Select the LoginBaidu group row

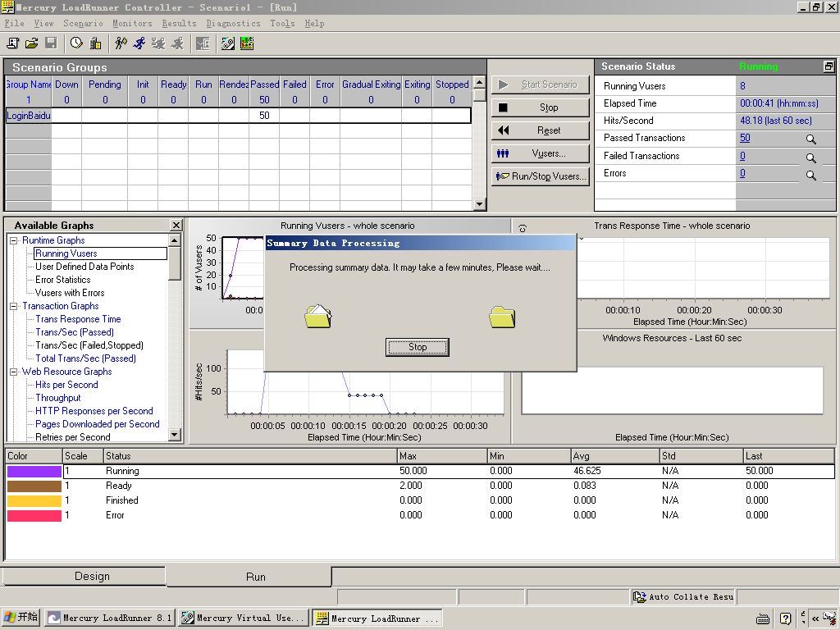239,116
